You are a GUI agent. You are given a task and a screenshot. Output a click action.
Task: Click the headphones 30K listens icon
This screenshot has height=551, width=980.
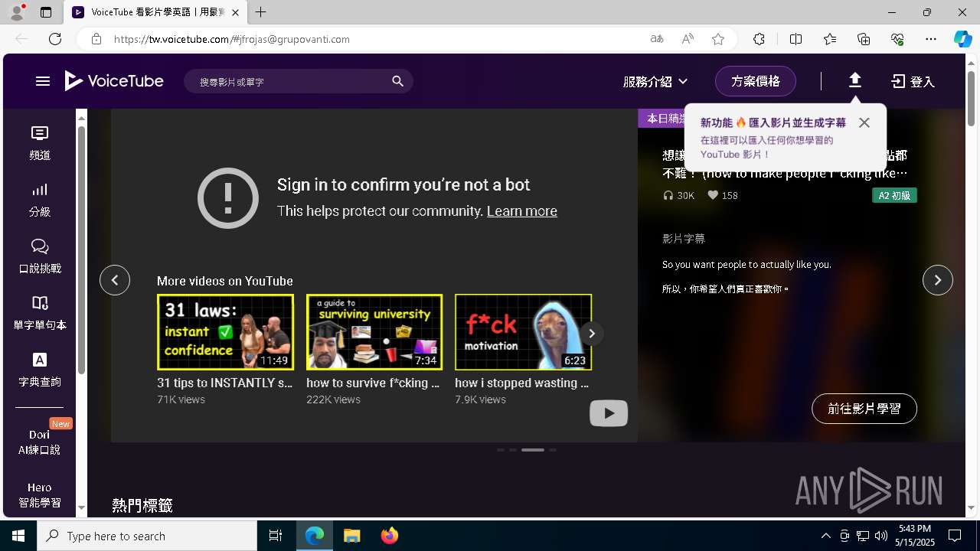(668, 195)
